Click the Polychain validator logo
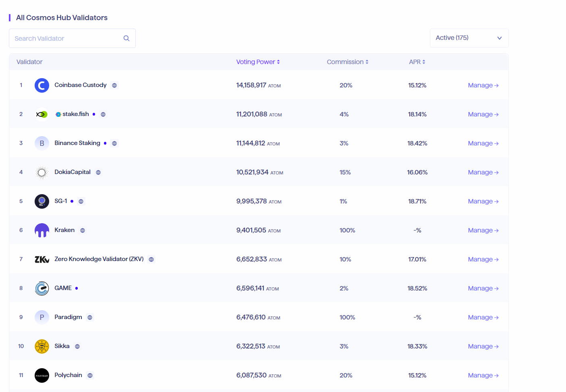This screenshot has width=566, height=392. (x=42, y=375)
